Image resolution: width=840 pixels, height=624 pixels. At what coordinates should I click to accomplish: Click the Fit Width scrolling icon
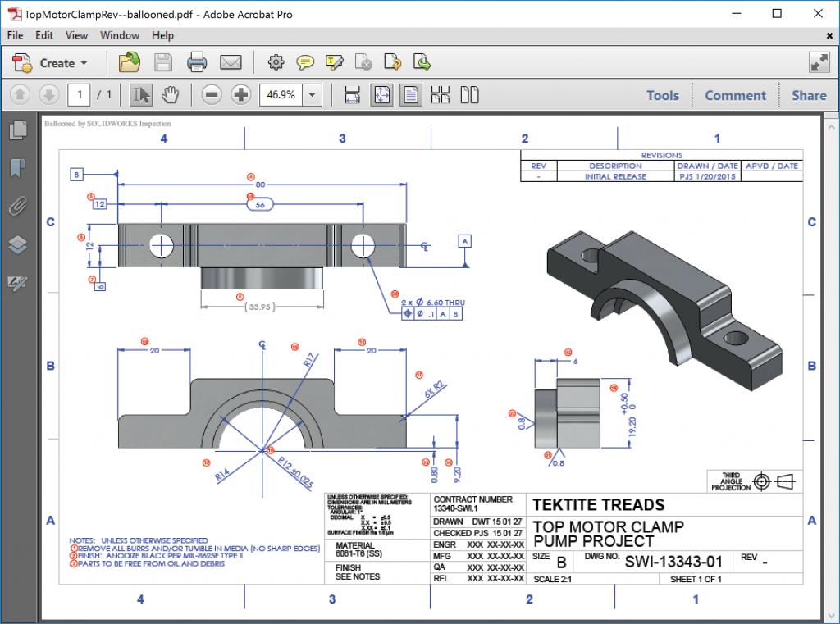click(x=352, y=95)
